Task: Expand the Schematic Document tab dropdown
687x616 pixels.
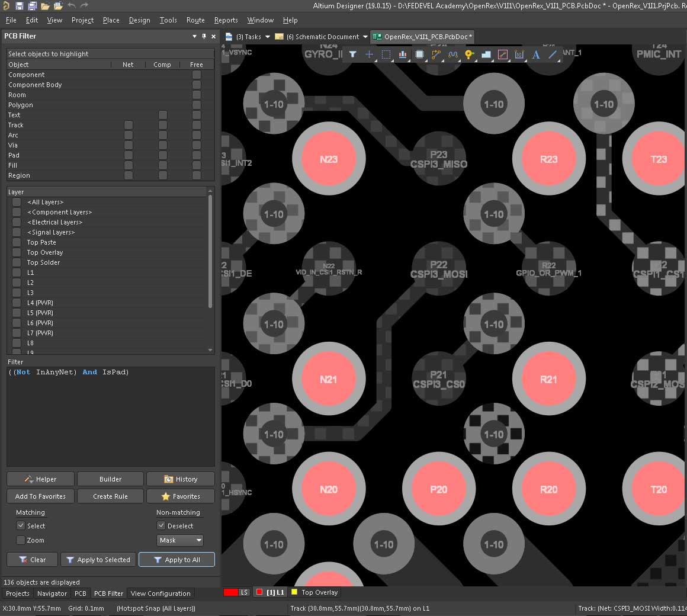Action: click(x=365, y=37)
